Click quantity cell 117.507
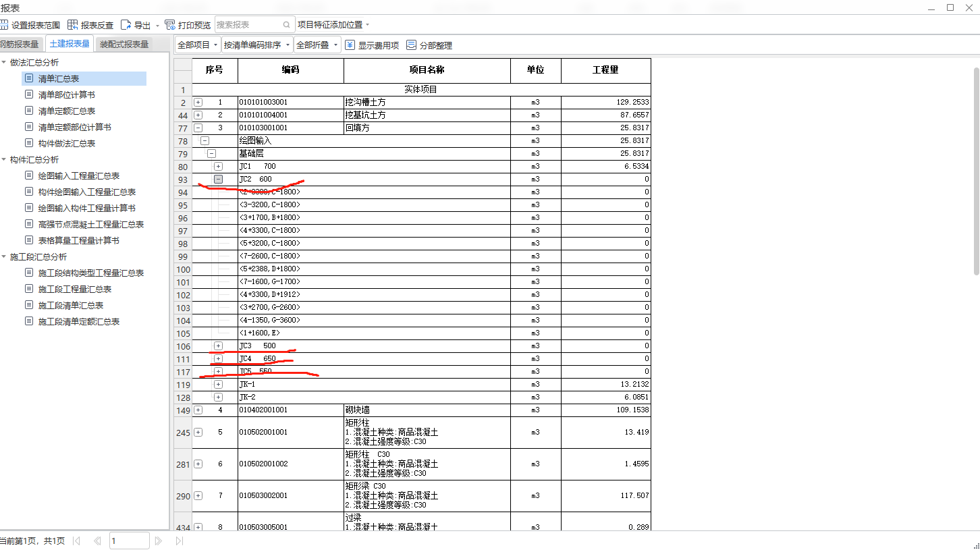Image resolution: width=980 pixels, height=550 pixels. (606, 495)
